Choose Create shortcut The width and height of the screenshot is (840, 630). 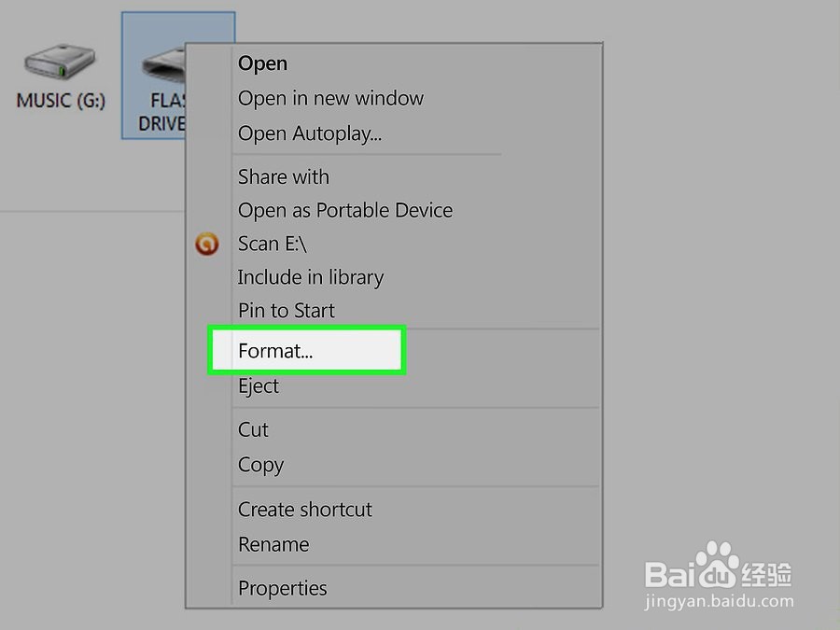[304, 510]
